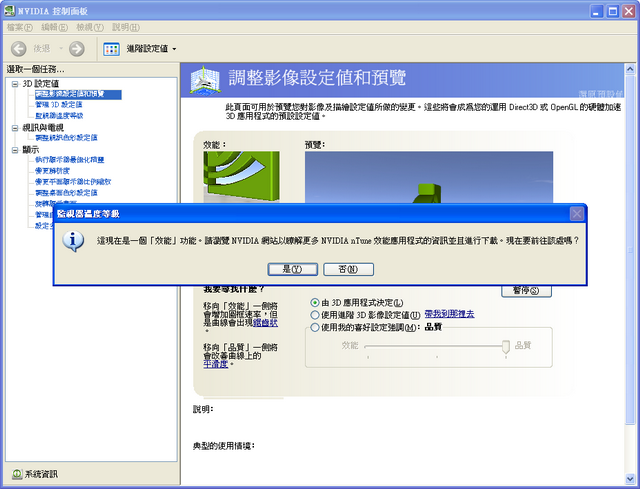Click the 效能 NVIDIA logo thumbnail
The image size is (640, 489).
tap(241, 177)
